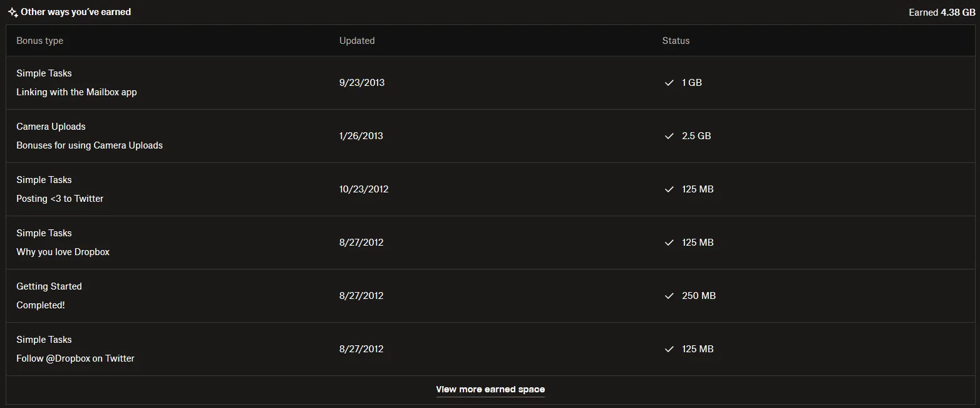Viewport: 980px width, 408px height.
Task: Click the checkmark beside Posting <3 to Twitter bonus
Action: point(669,189)
